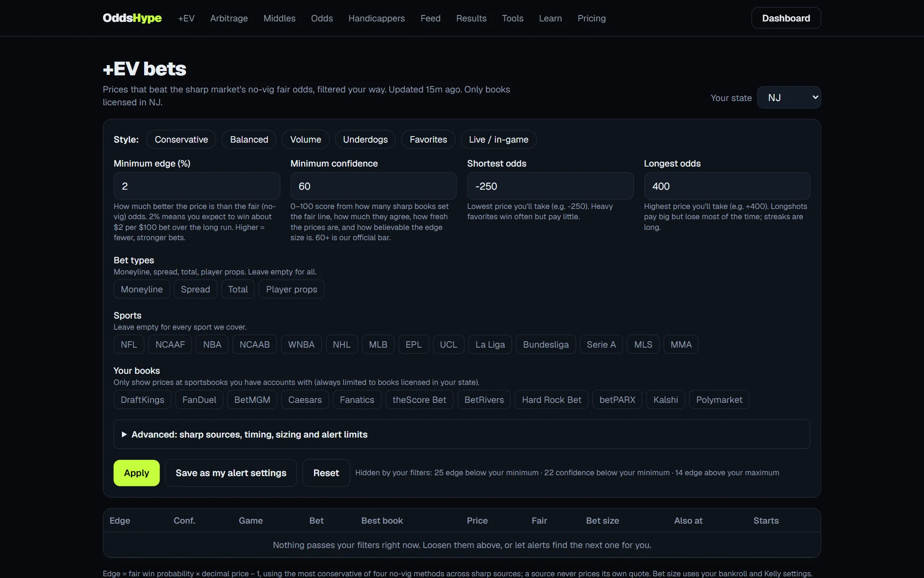The height and width of the screenshot is (578, 924).
Task: Toggle the Hard Rock Bet book filter
Action: [x=551, y=399]
